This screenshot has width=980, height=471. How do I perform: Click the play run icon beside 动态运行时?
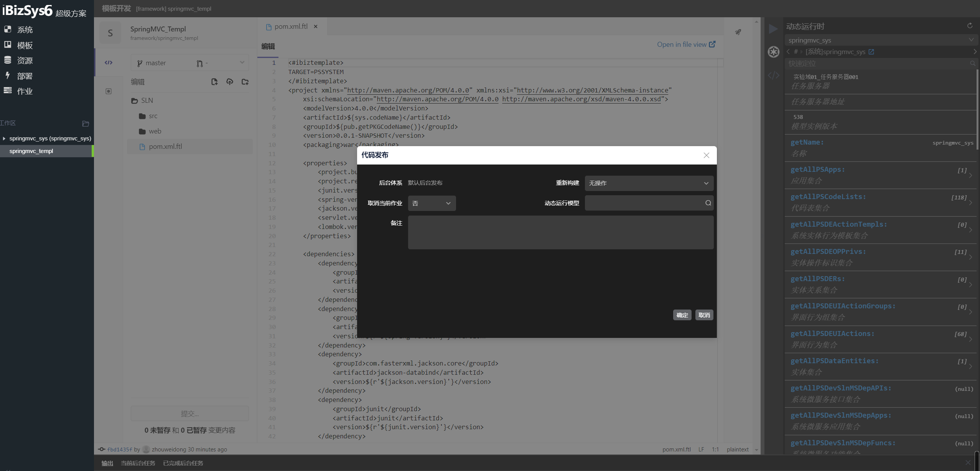click(773, 29)
